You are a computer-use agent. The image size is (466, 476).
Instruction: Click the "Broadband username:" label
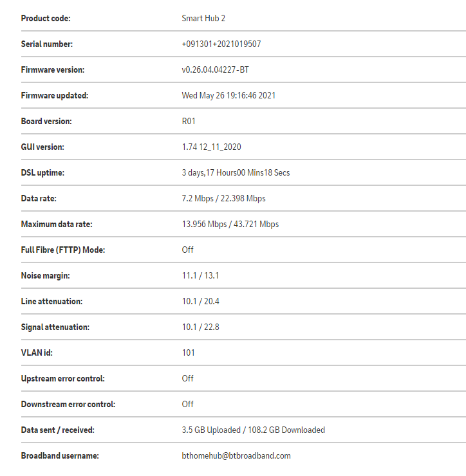(60, 456)
